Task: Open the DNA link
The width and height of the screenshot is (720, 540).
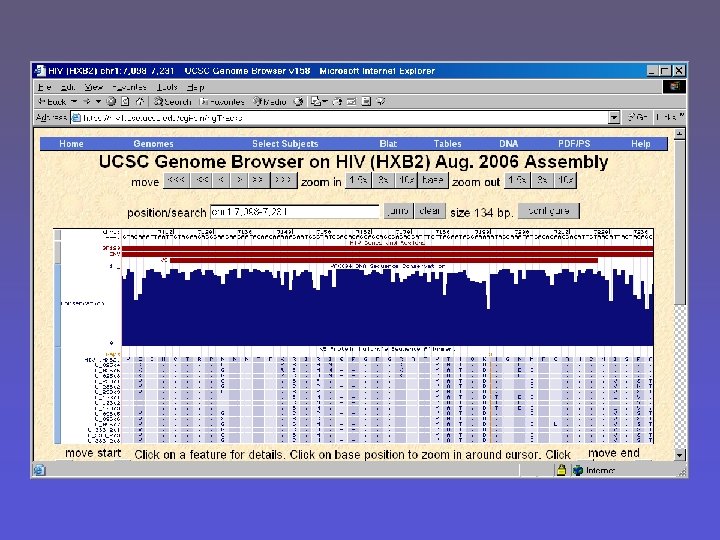Action: click(x=509, y=144)
